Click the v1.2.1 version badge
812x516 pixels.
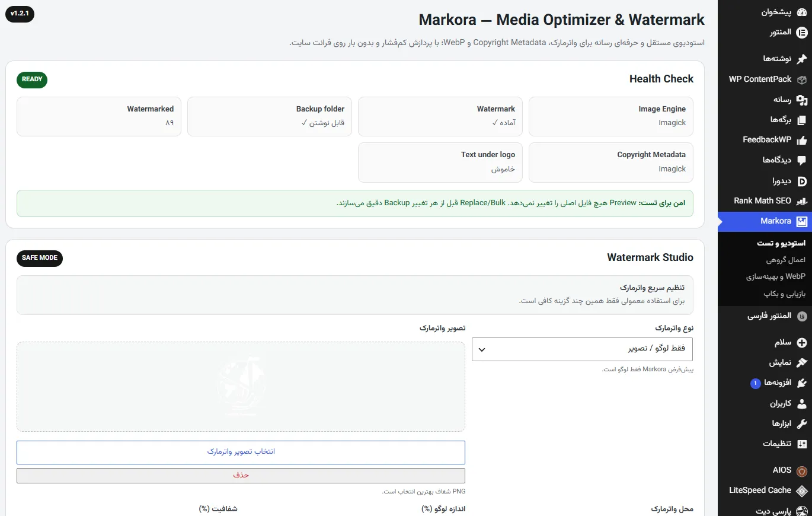pyautogui.click(x=20, y=13)
